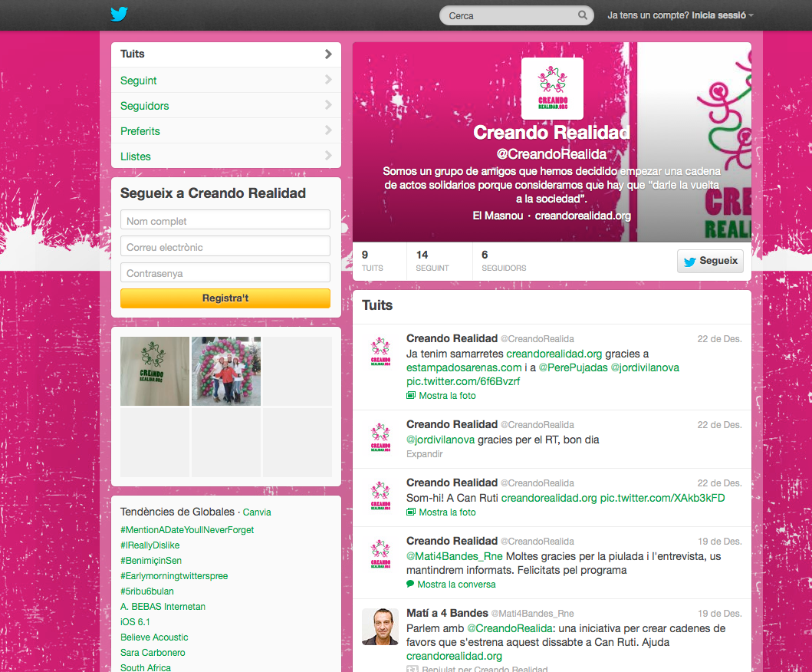Click Mostra la conversa link

click(x=456, y=585)
